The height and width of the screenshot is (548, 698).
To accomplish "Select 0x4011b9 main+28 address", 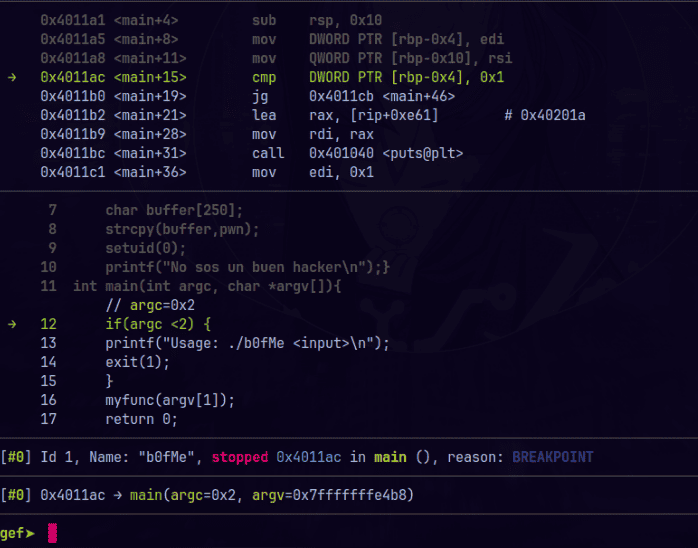I will 113,134.
